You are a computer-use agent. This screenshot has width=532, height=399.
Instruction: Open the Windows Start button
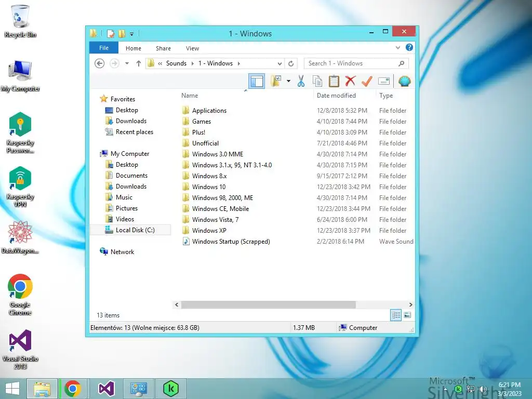(12, 389)
